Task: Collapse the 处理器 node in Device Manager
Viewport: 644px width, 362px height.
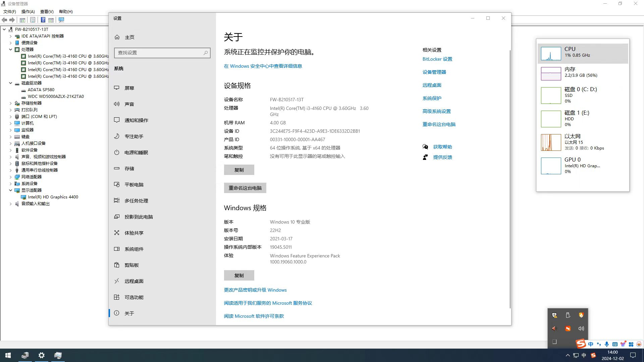Action: click(x=10, y=49)
